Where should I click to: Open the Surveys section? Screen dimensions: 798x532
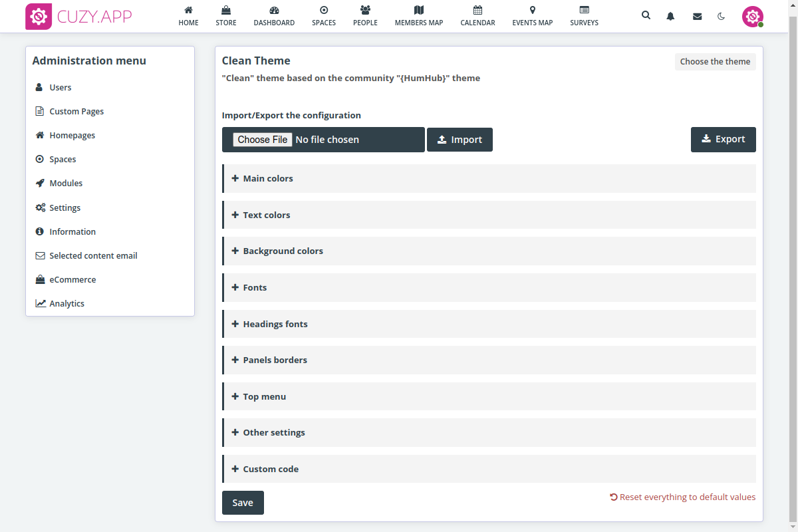coord(584,16)
